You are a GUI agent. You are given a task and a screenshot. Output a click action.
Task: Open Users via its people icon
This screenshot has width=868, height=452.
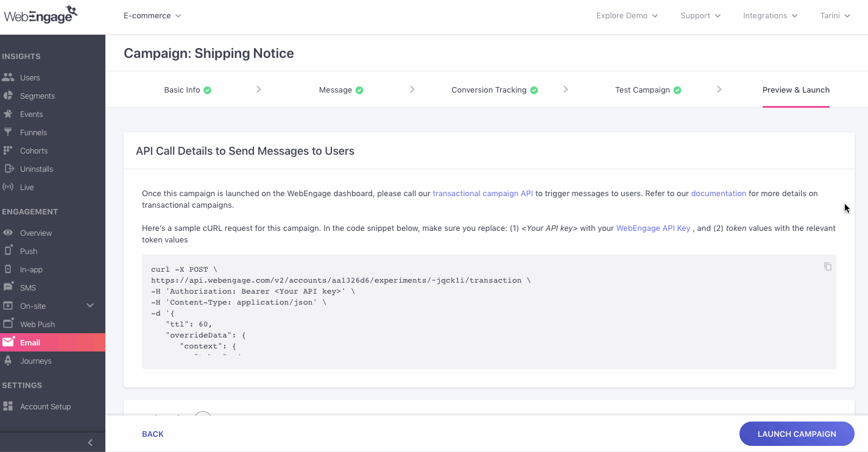pyautogui.click(x=8, y=77)
